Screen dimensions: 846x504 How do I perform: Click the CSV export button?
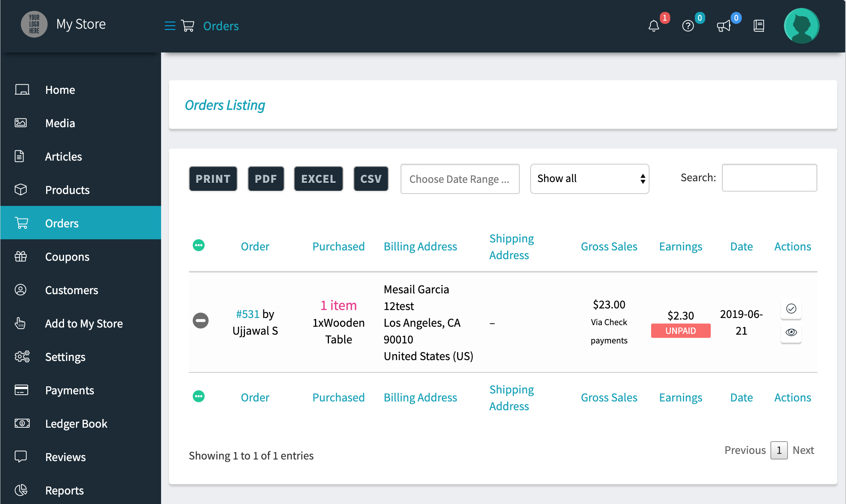click(x=370, y=178)
